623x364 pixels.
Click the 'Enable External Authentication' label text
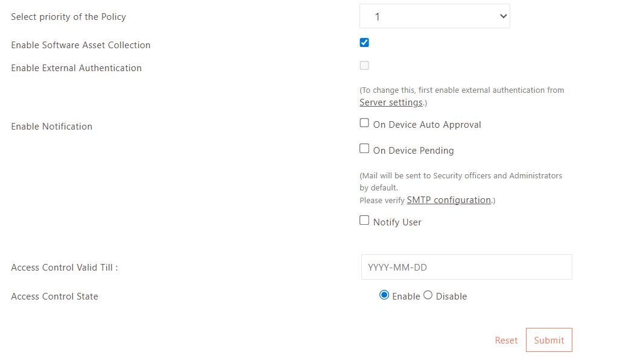(76, 68)
